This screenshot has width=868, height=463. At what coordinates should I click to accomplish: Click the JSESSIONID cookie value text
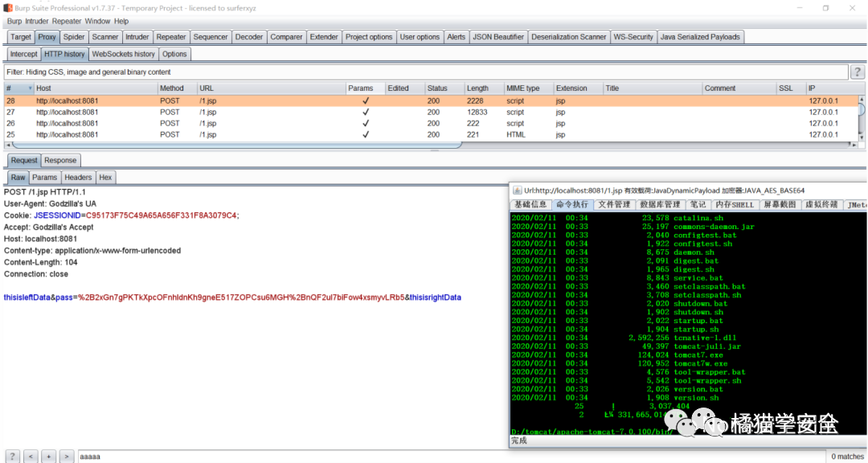[x=161, y=215]
